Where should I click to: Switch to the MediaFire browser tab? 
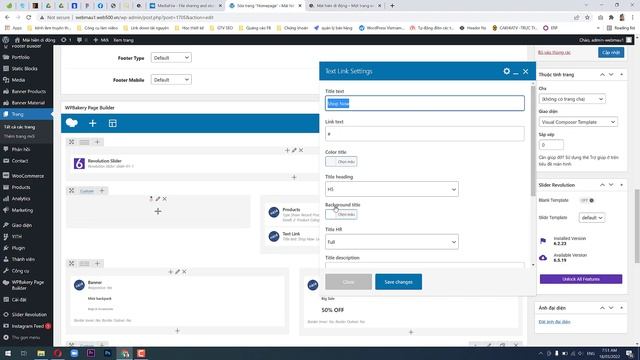[186, 6]
